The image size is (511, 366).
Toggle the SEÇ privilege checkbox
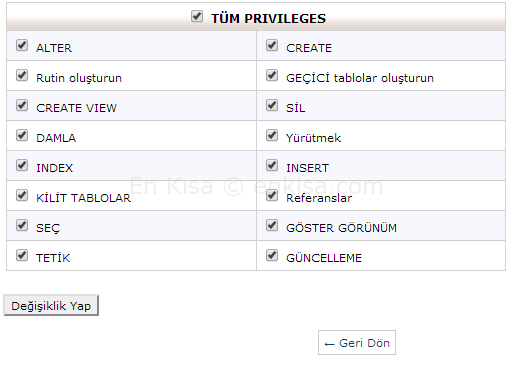[22, 225]
